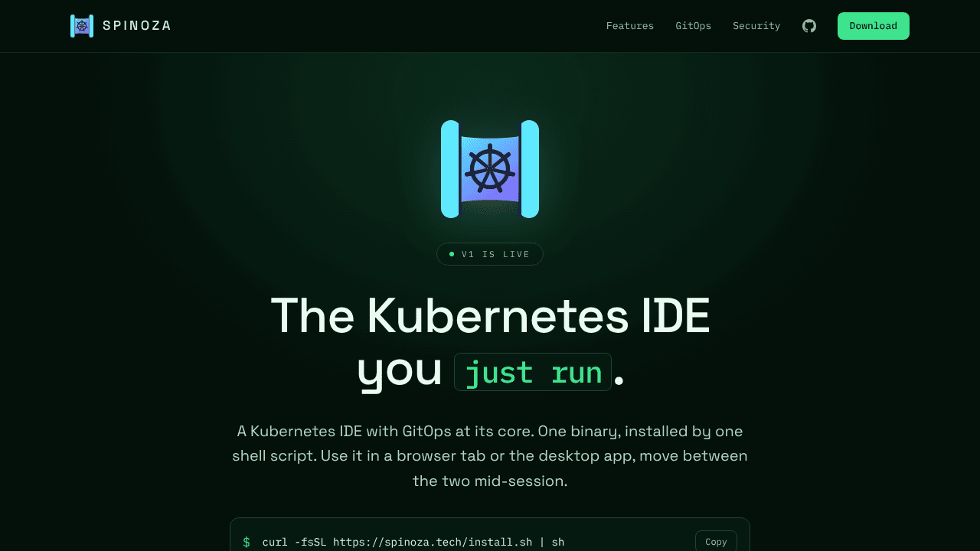Viewport: 980px width, 551px height.
Task: Click the green Download button
Action: [x=874, y=26]
